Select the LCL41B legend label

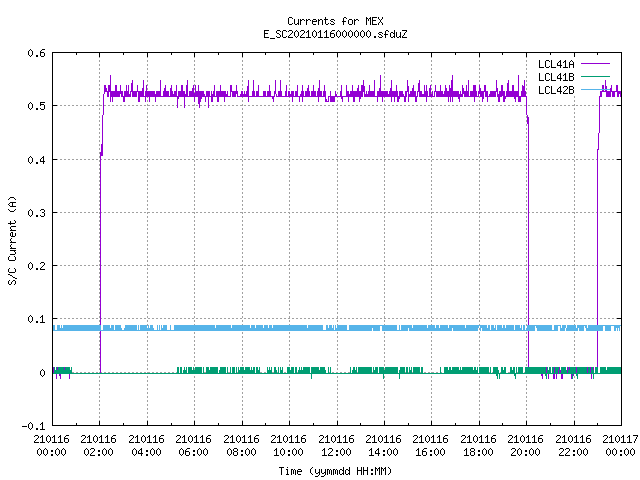click(x=556, y=77)
